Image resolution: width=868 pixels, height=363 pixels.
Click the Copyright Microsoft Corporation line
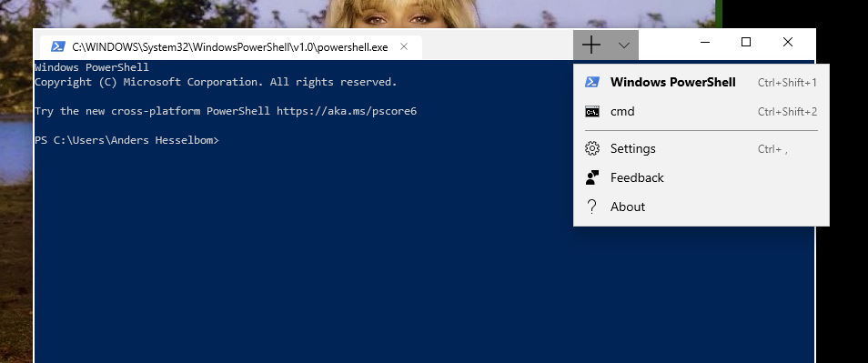pos(216,82)
